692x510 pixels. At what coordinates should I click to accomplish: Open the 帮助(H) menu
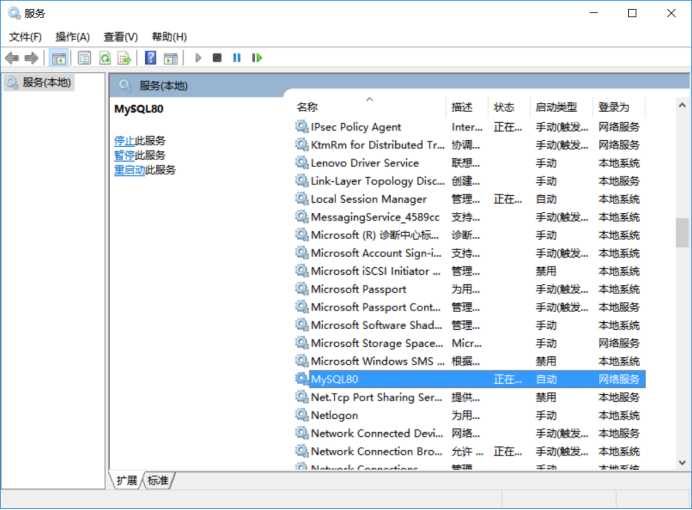click(x=169, y=37)
